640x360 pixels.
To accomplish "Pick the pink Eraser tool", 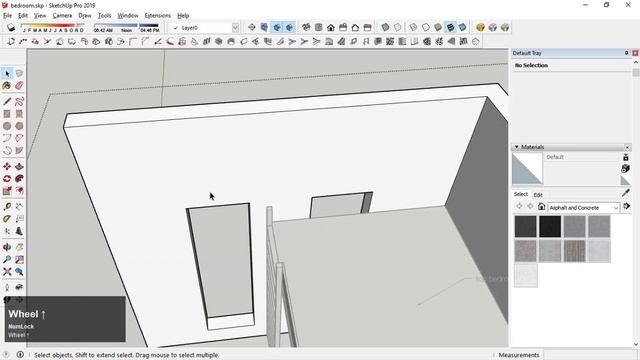I will [x=19, y=86].
